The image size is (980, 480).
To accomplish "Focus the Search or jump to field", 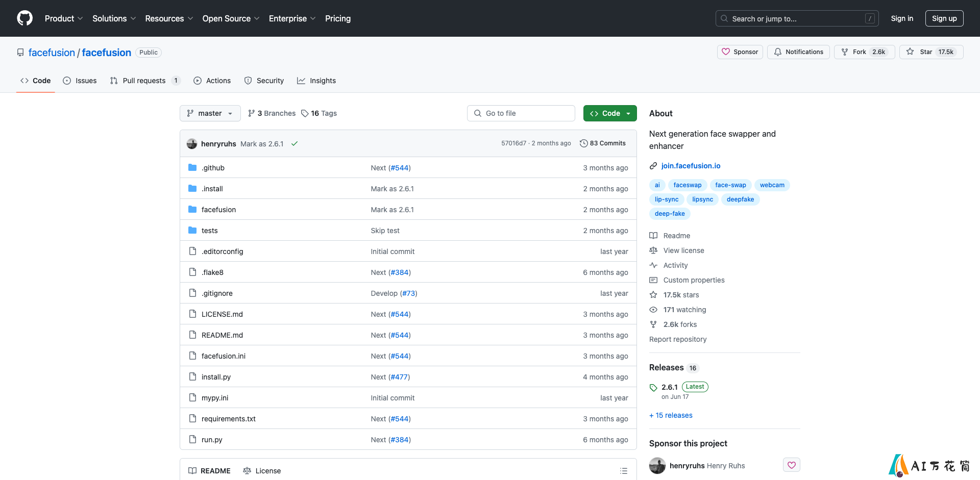I will [797, 18].
